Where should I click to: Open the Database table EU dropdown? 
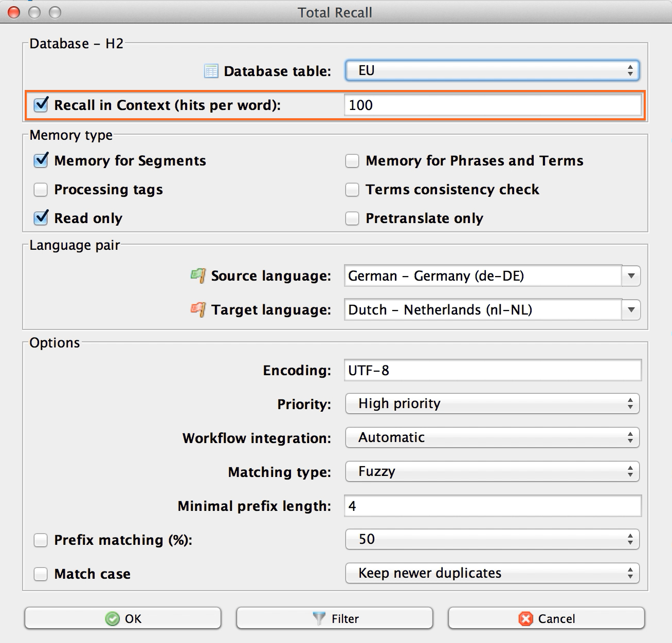click(492, 71)
